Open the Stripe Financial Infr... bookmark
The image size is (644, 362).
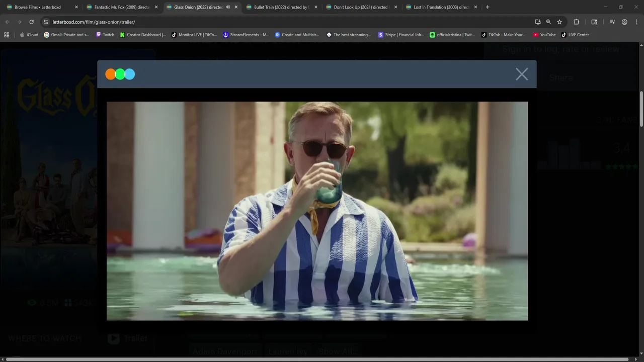point(401,35)
